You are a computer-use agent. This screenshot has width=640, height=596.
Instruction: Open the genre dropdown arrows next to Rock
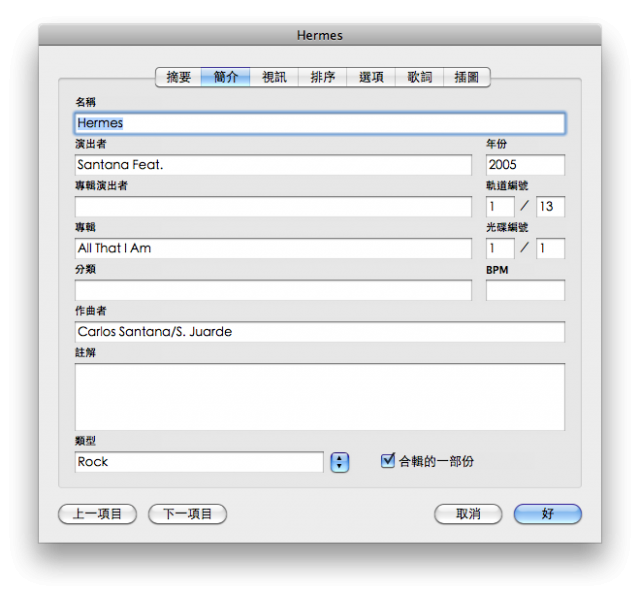(340, 463)
